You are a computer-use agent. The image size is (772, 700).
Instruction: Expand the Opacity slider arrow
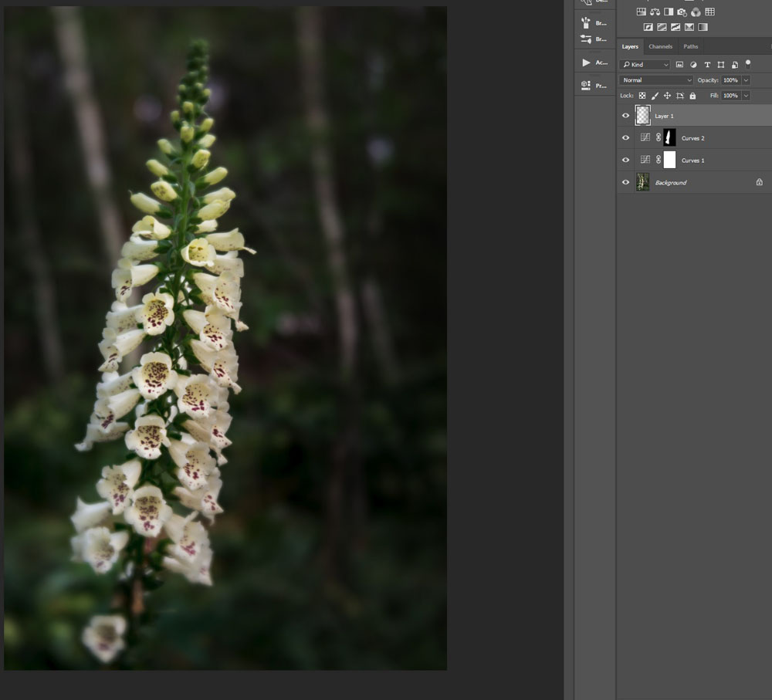747,80
